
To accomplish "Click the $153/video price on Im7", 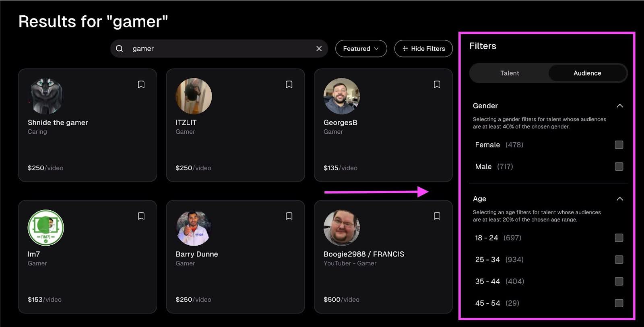I will click(45, 300).
